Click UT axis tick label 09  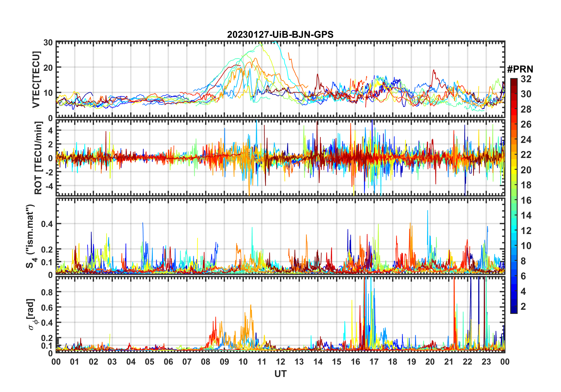coord(224,362)
